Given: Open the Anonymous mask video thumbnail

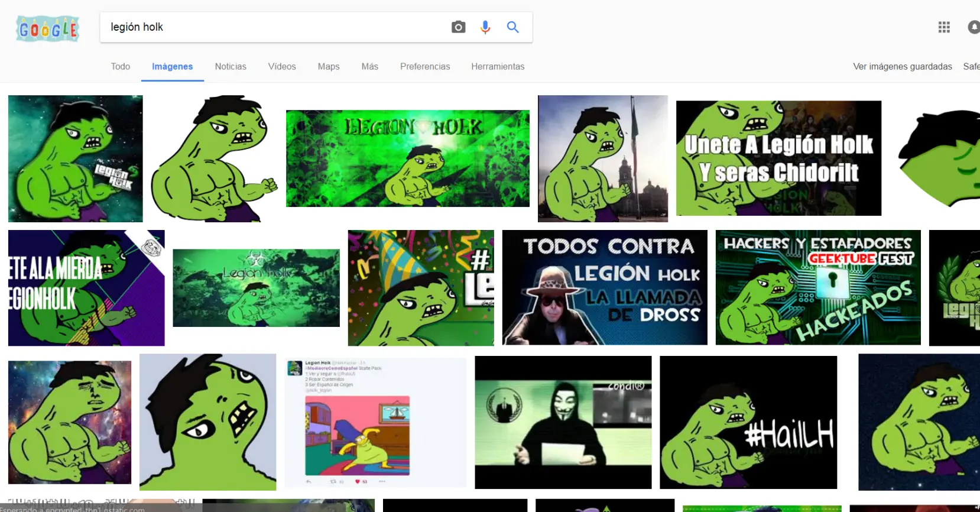Looking at the screenshot, I should [x=563, y=422].
